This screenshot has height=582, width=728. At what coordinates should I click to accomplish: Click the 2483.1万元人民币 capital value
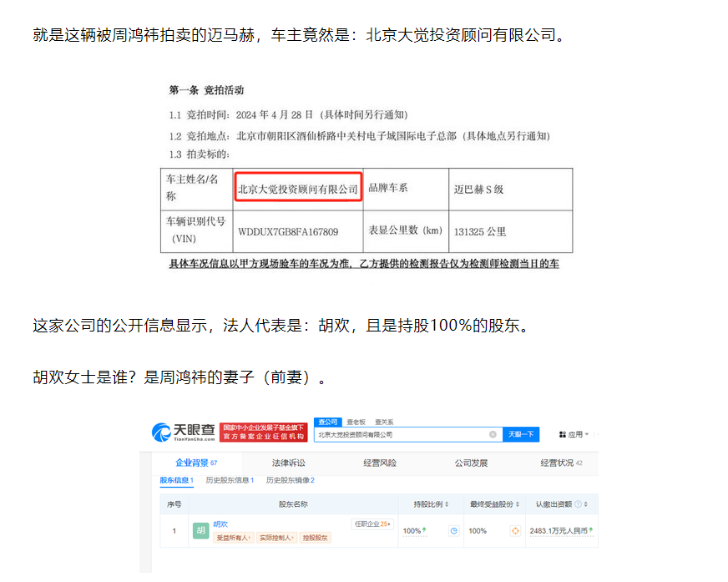[559, 530]
